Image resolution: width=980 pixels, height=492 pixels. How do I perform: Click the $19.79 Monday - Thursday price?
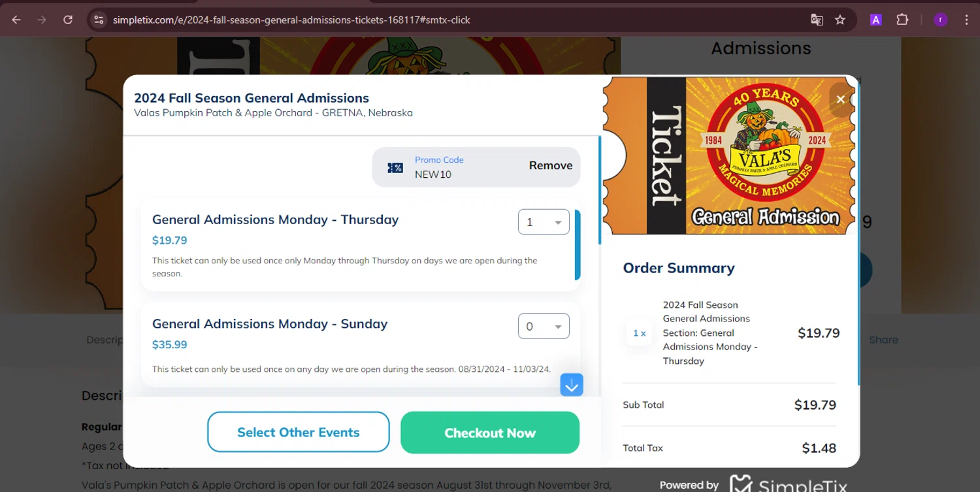pos(170,240)
